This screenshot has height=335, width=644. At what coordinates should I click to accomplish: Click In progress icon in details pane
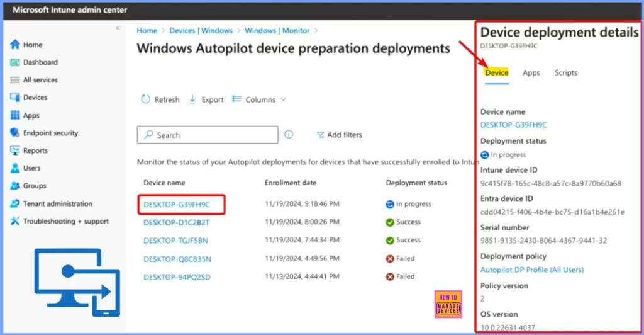pyautogui.click(x=485, y=155)
